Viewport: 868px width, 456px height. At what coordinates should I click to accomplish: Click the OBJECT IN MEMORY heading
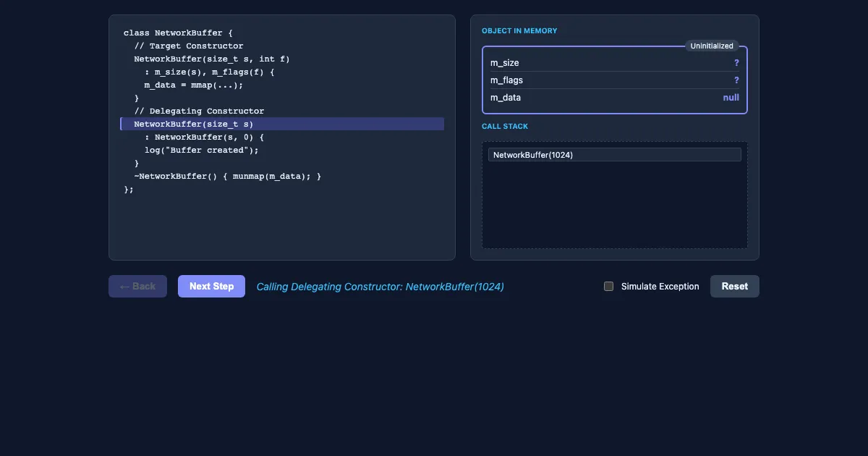(519, 31)
